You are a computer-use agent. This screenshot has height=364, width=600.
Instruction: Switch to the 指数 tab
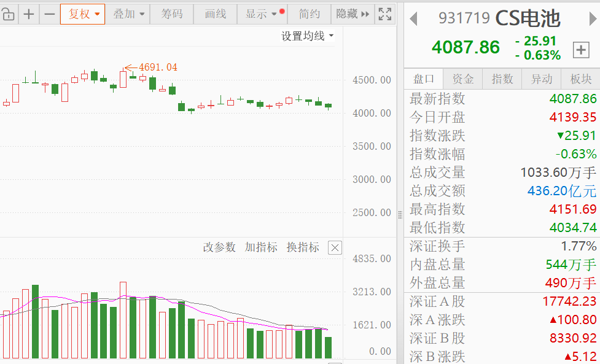[x=502, y=79]
